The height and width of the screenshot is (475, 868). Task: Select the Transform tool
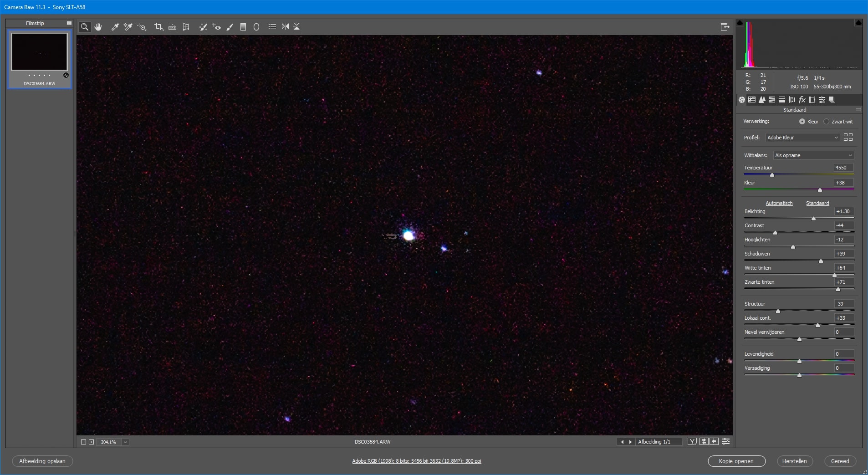pos(186,27)
